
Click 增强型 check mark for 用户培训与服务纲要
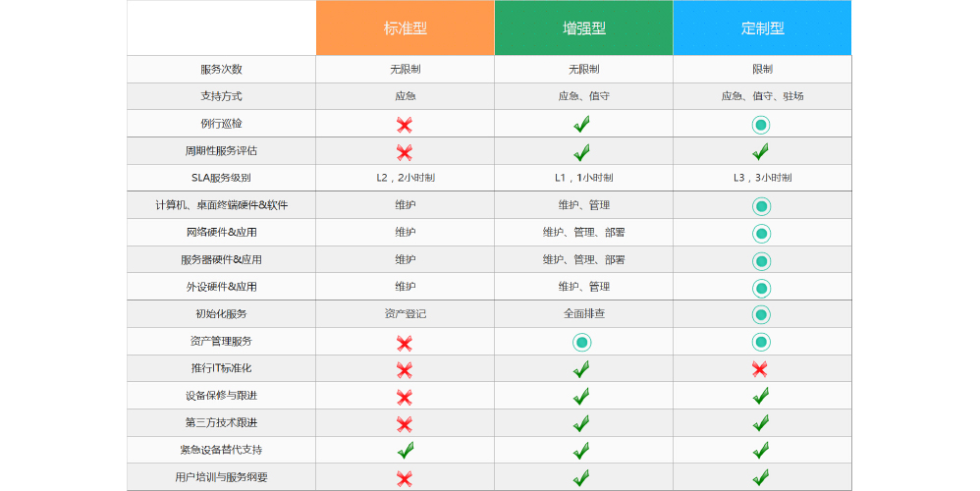582,478
